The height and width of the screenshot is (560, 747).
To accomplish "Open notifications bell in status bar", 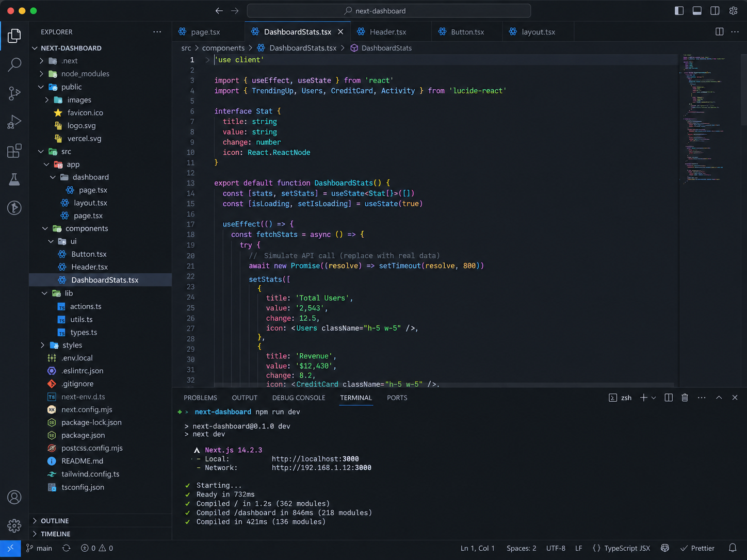I will (x=733, y=548).
